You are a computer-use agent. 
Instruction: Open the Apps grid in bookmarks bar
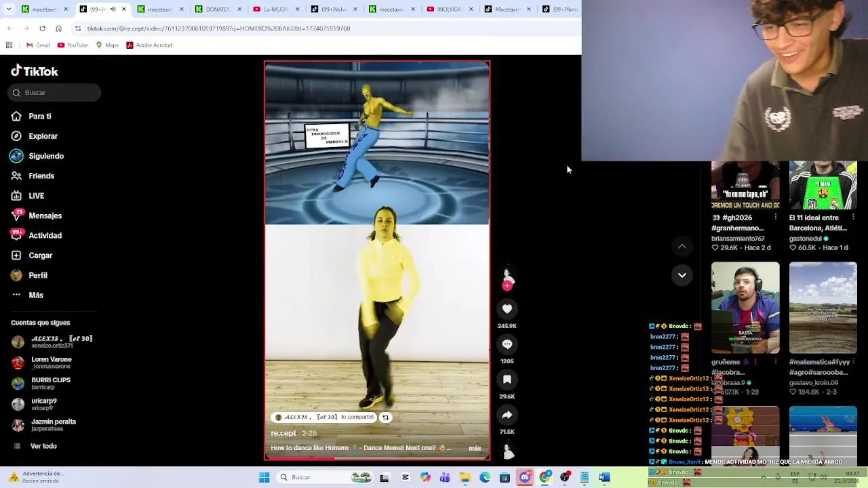click(x=9, y=45)
